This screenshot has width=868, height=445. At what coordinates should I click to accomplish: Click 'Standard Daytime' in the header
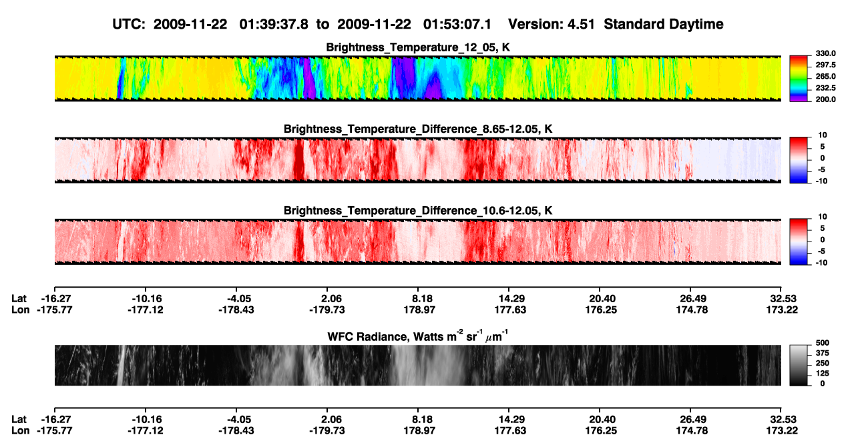[x=662, y=24]
